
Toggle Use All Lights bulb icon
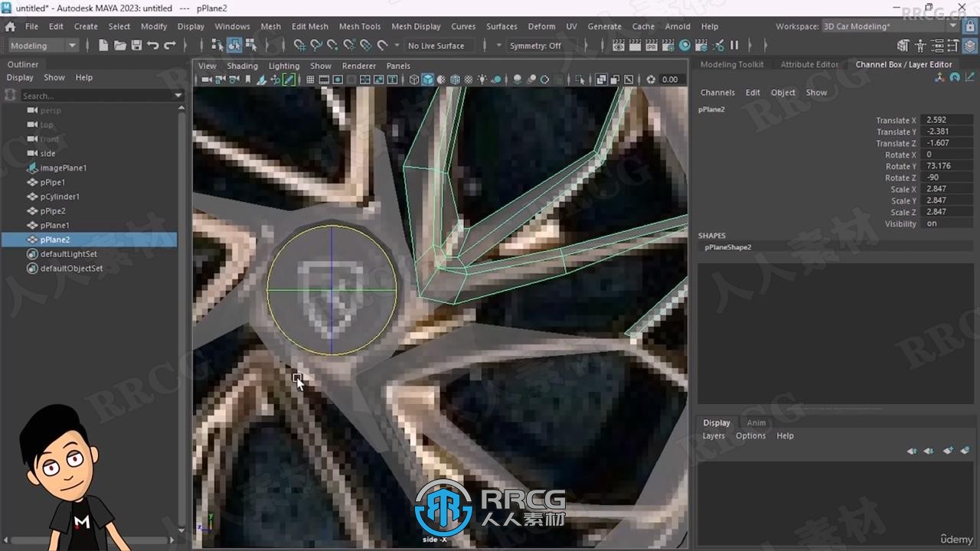point(483,79)
